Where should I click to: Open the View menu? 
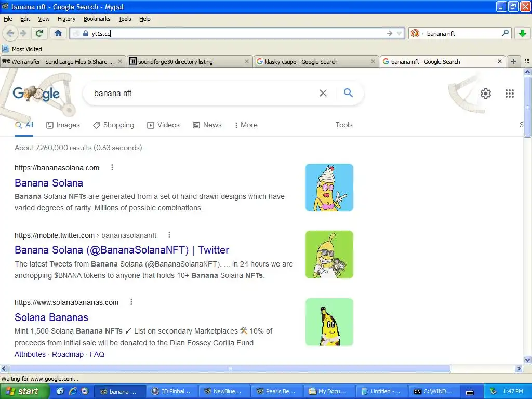tap(44, 19)
